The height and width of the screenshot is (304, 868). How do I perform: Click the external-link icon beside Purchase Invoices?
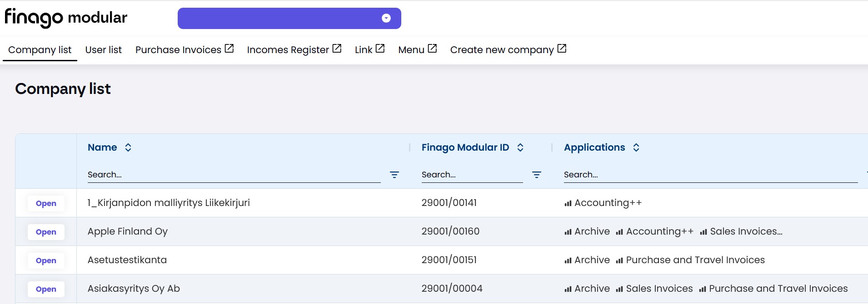tap(229, 49)
